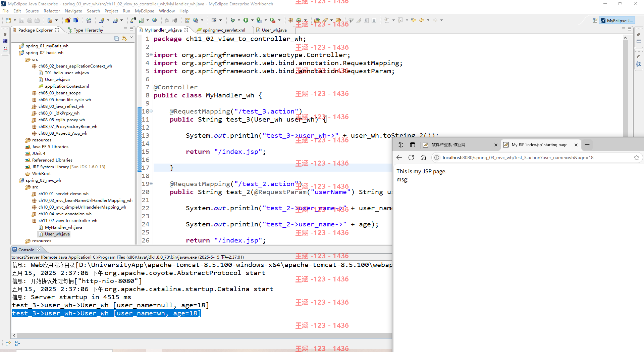Image resolution: width=644 pixels, height=352 pixels.
Task: Click the Debug bug icon
Action: point(232,20)
